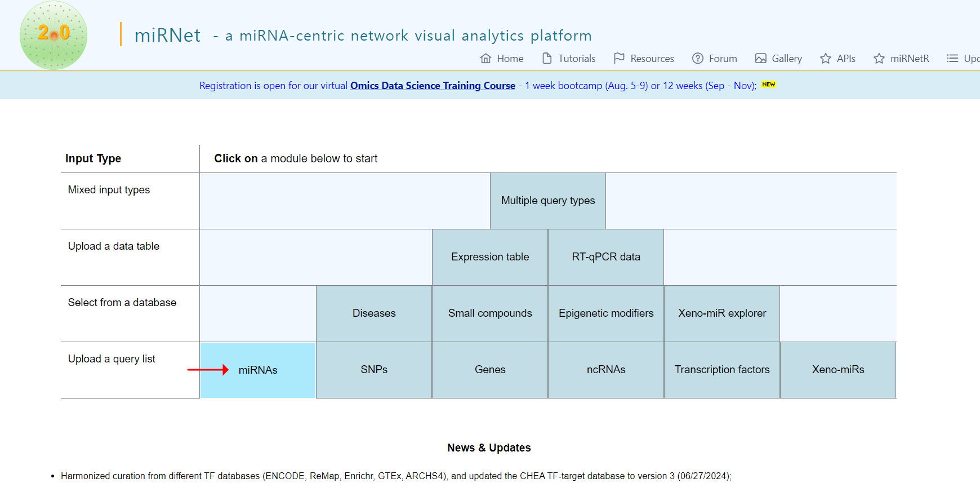Select the Epigenetic modifiers module
This screenshot has height=487, width=980.
click(606, 313)
